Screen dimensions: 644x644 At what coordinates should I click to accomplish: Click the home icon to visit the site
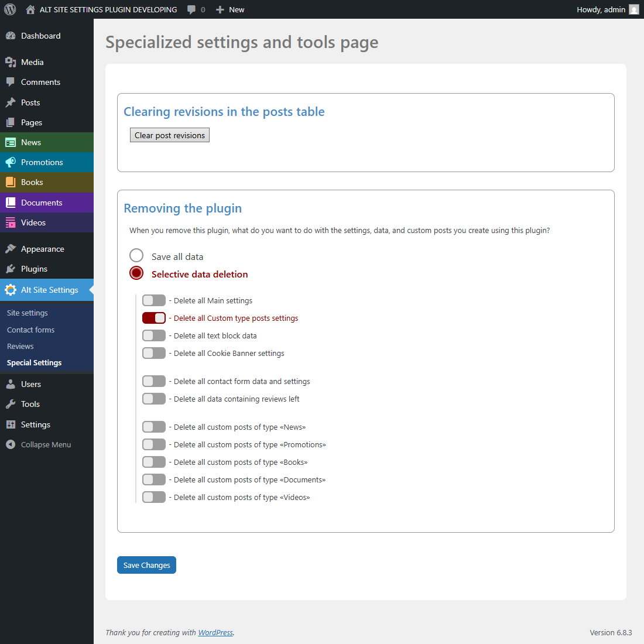(x=29, y=9)
